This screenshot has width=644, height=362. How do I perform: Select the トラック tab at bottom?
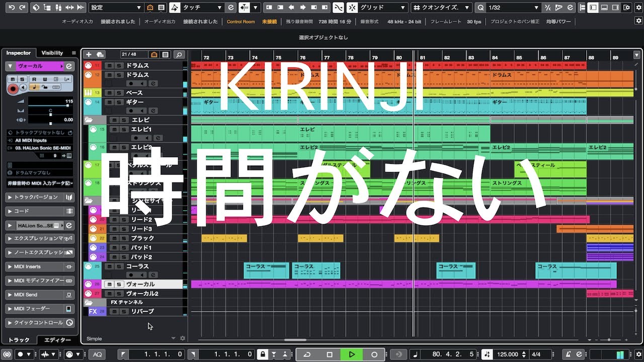(x=19, y=340)
